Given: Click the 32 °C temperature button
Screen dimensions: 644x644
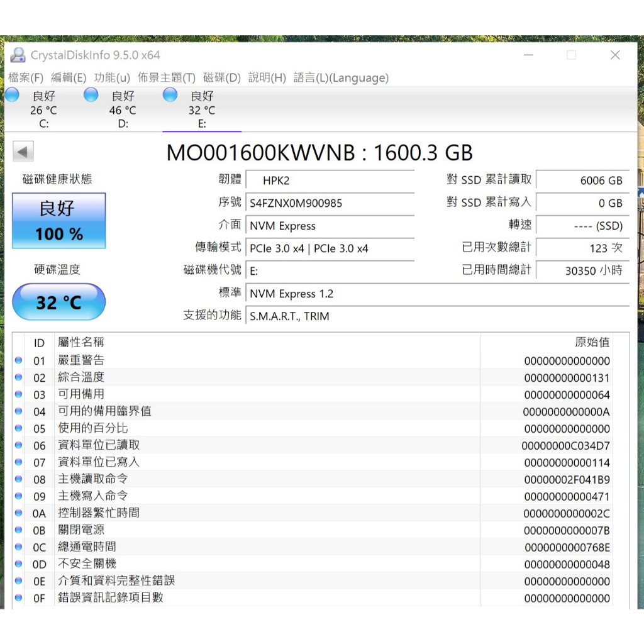Looking at the screenshot, I should tap(59, 303).
